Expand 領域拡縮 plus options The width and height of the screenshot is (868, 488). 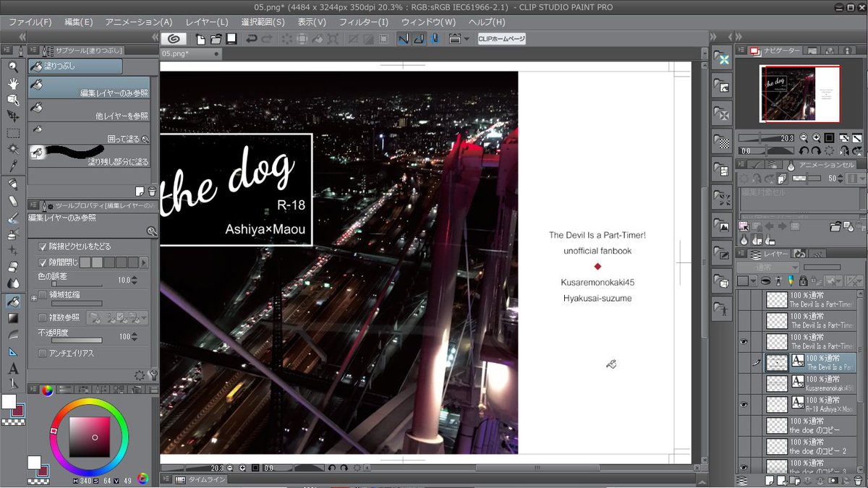33,298
